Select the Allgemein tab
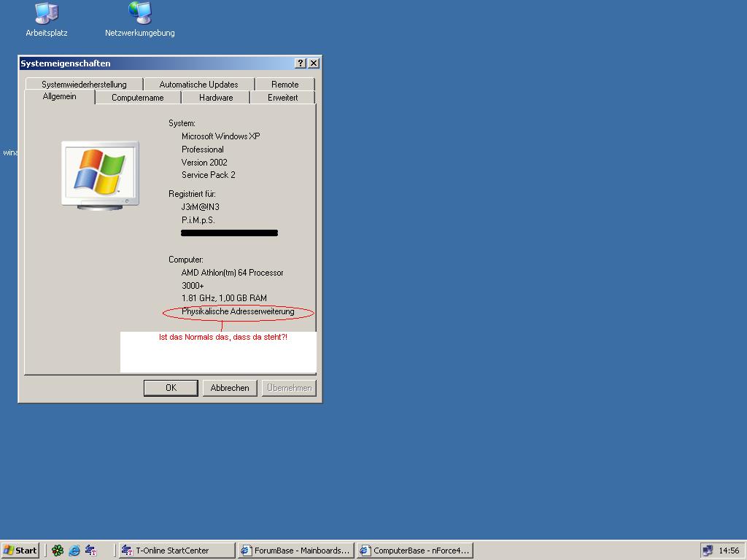 pyautogui.click(x=60, y=97)
